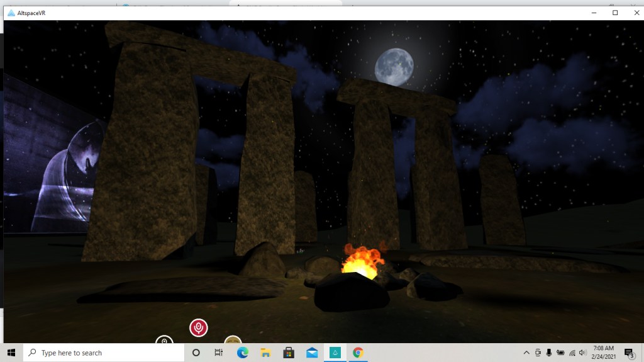Select the AltspaceVR taskbar icon
The image size is (644, 362).
click(335, 353)
